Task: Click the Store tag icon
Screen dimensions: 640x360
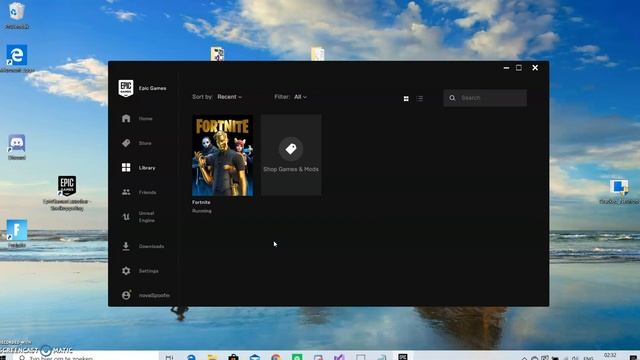Action: click(x=126, y=143)
